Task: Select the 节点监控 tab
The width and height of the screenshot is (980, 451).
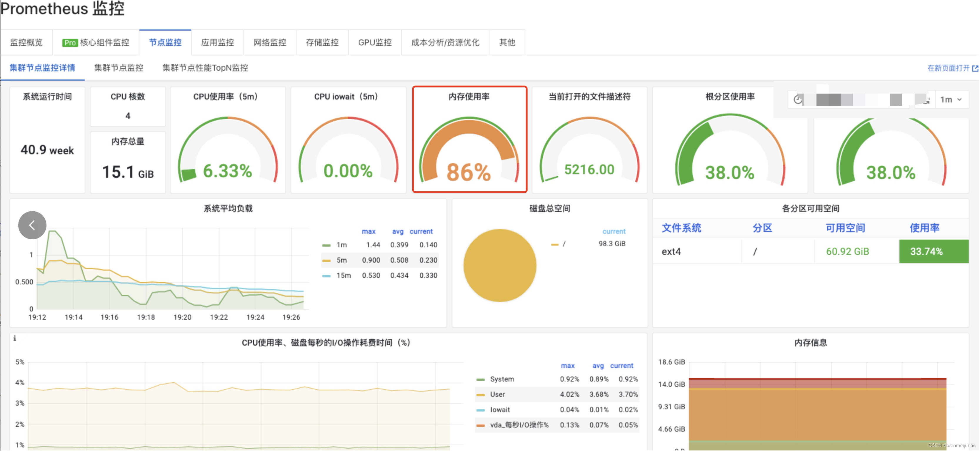Action: (x=165, y=42)
